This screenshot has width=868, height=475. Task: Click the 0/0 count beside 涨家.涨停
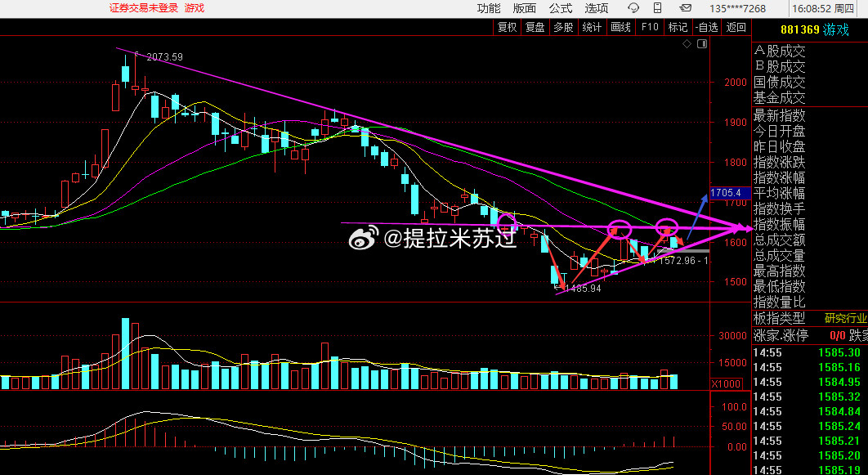(838, 335)
